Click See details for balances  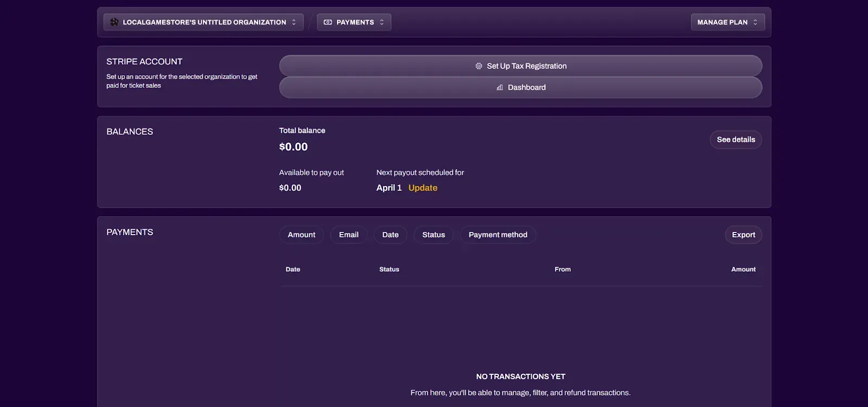coord(736,140)
